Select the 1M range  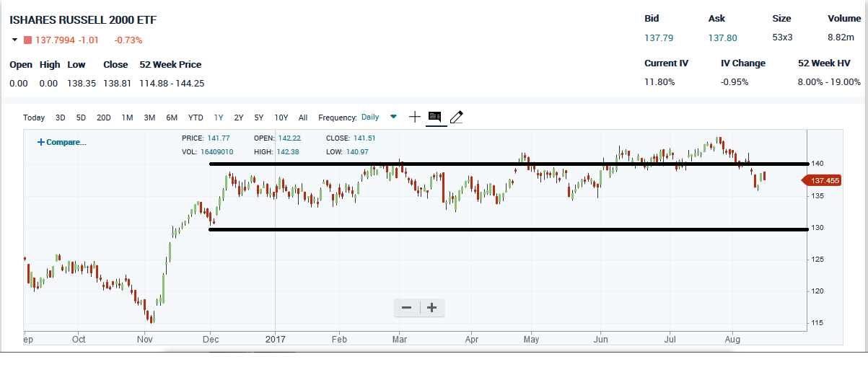coord(127,118)
